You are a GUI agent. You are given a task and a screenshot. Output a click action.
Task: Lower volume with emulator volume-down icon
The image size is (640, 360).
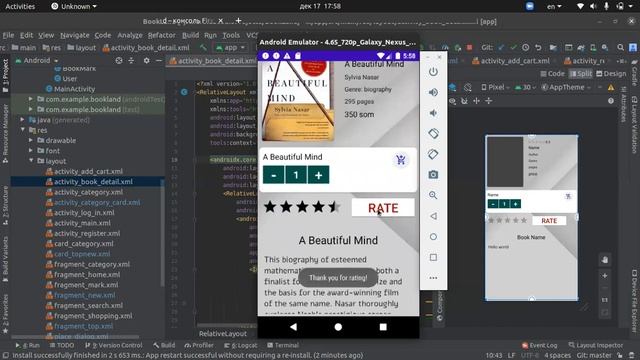[x=433, y=113]
